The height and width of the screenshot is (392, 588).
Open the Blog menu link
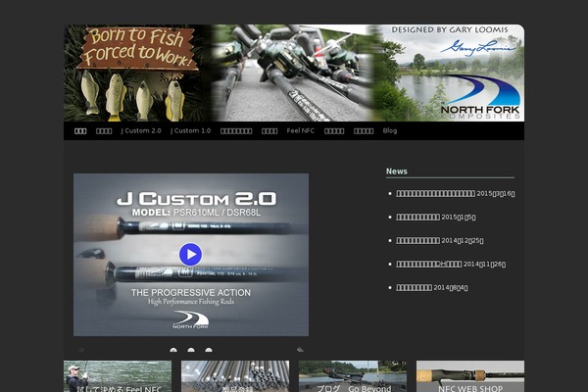click(390, 131)
